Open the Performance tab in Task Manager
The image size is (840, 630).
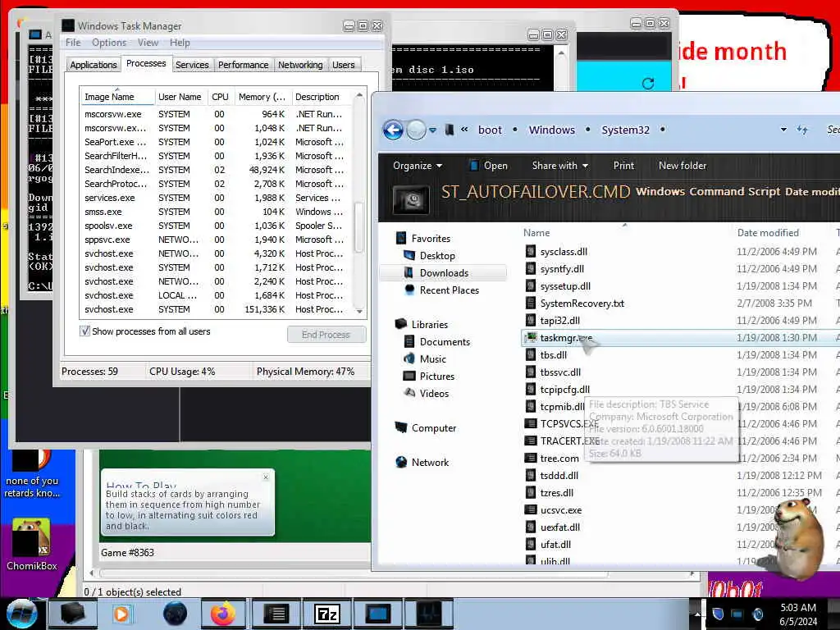point(243,65)
